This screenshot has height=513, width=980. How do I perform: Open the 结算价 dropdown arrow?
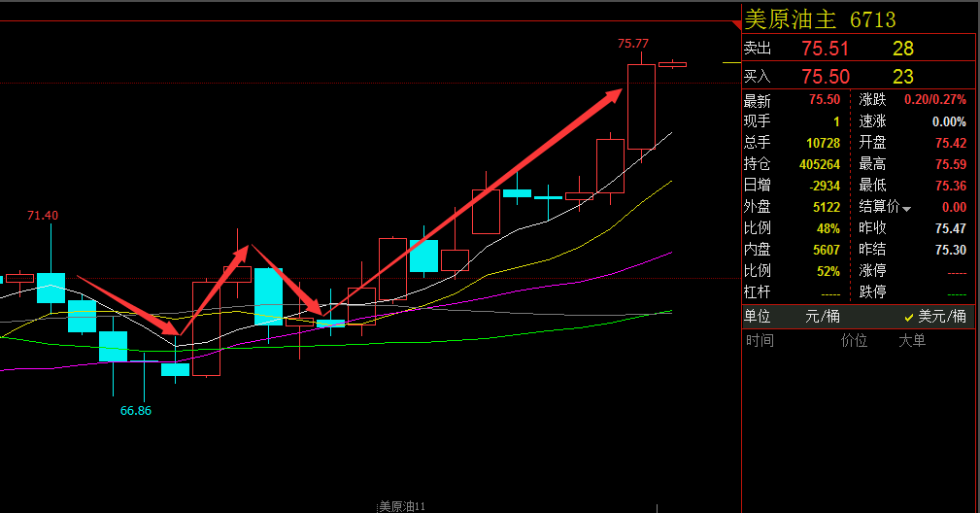(907, 209)
